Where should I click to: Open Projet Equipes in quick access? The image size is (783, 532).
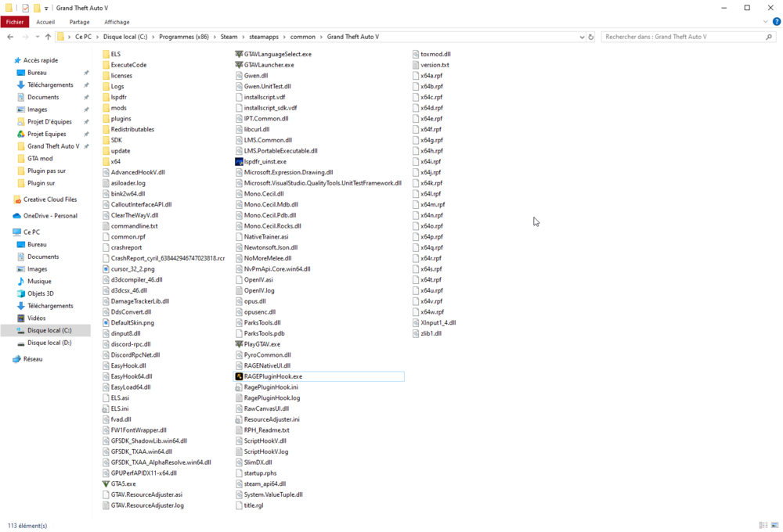(46, 134)
